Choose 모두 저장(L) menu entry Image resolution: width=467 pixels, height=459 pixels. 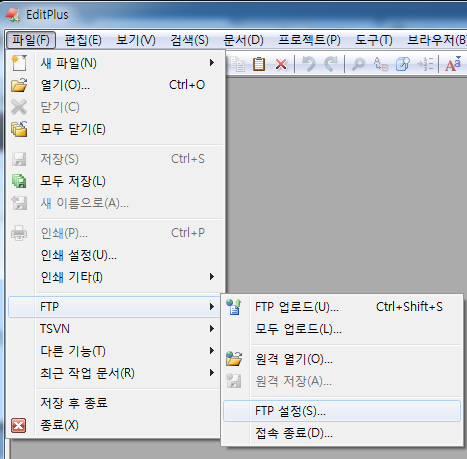[x=114, y=181]
